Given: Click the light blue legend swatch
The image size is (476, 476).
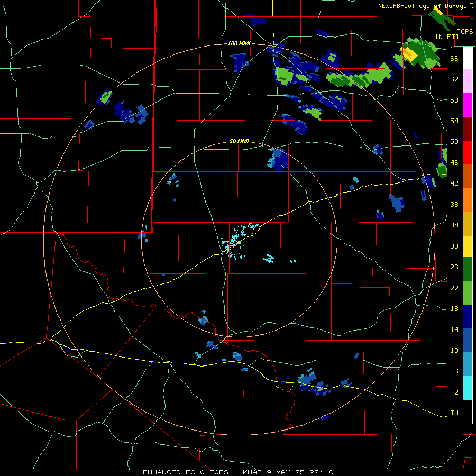Looking at the screenshot, I should coord(467,364).
